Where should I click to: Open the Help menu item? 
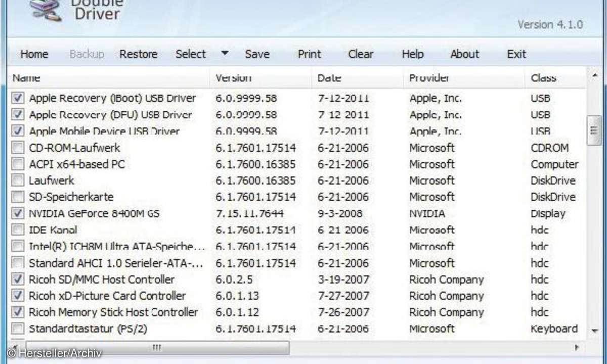[413, 54]
